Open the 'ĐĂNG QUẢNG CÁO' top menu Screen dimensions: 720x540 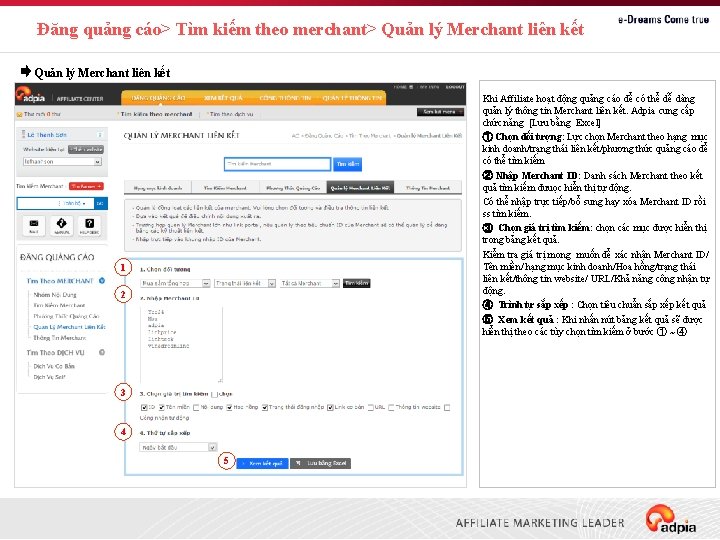[158, 98]
